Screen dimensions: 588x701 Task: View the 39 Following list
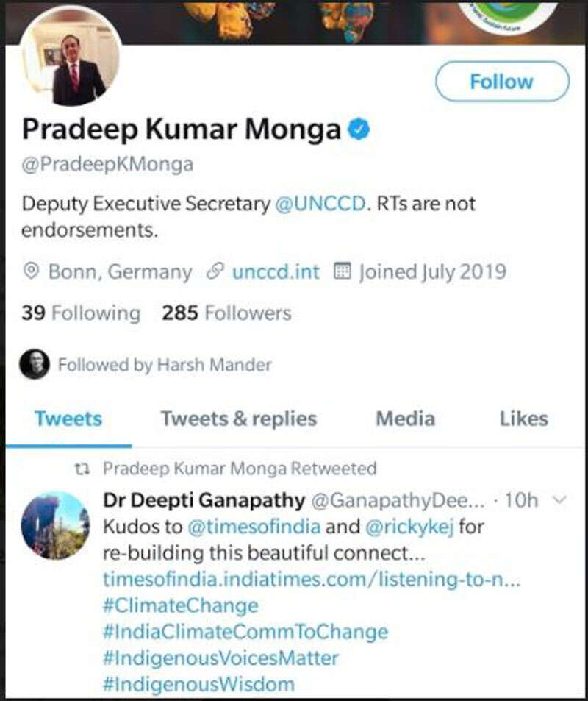[81, 313]
